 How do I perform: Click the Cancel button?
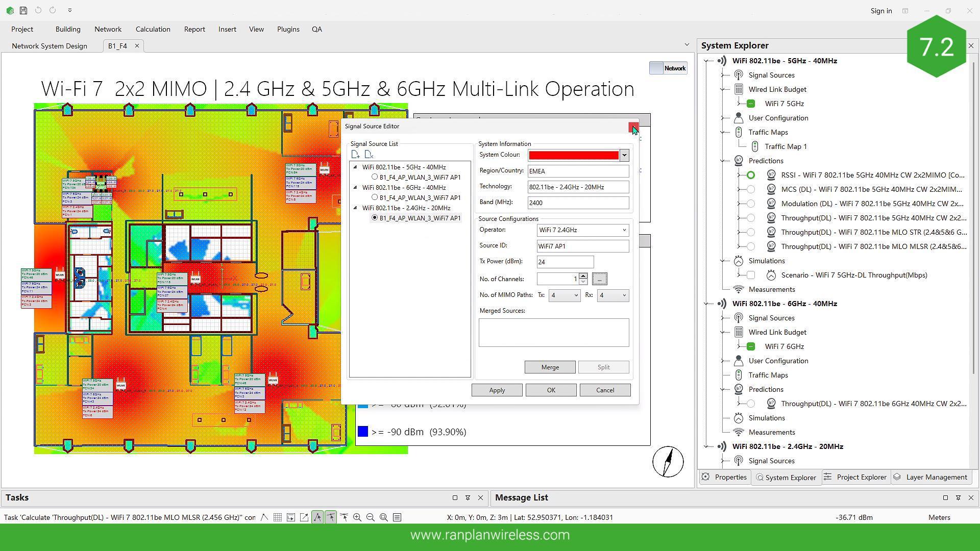click(605, 390)
